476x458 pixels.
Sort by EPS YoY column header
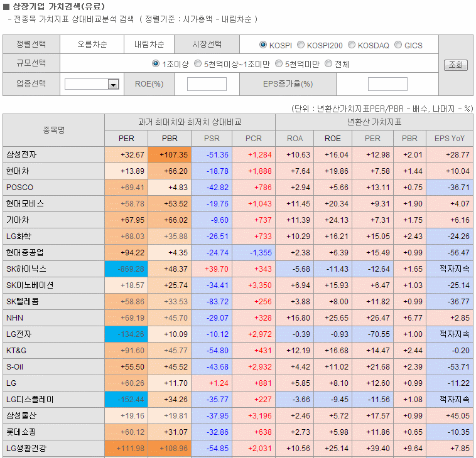pyautogui.click(x=450, y=139)
